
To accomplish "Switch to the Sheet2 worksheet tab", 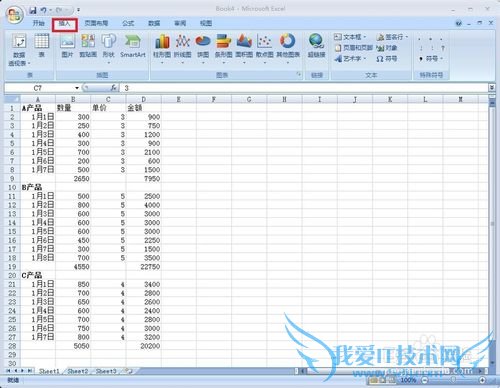I will click(78, 371).
